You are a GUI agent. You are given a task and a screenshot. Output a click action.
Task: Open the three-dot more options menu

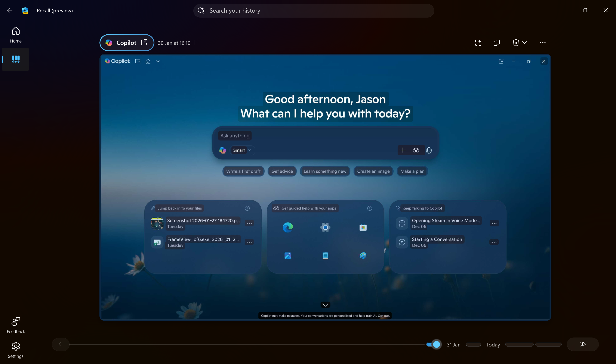(543, 43)
